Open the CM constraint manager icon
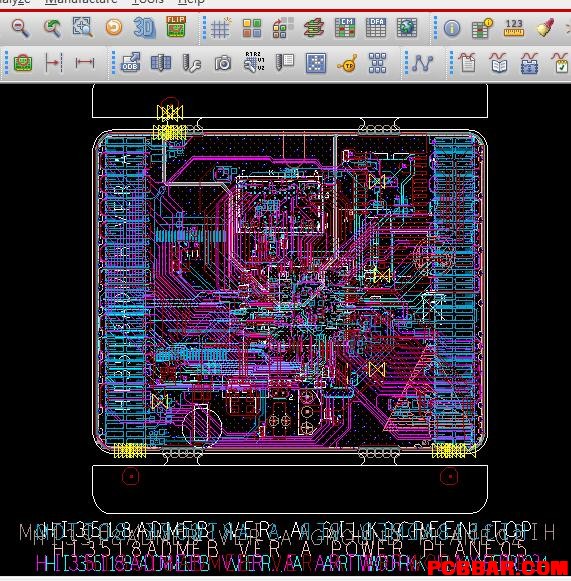 [x=345, y=27]
